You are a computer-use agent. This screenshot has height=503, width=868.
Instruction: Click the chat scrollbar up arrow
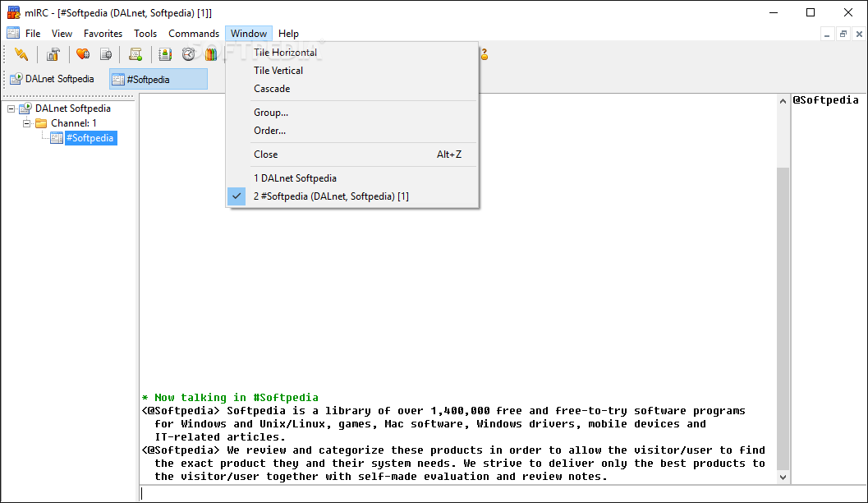point(783,101)
